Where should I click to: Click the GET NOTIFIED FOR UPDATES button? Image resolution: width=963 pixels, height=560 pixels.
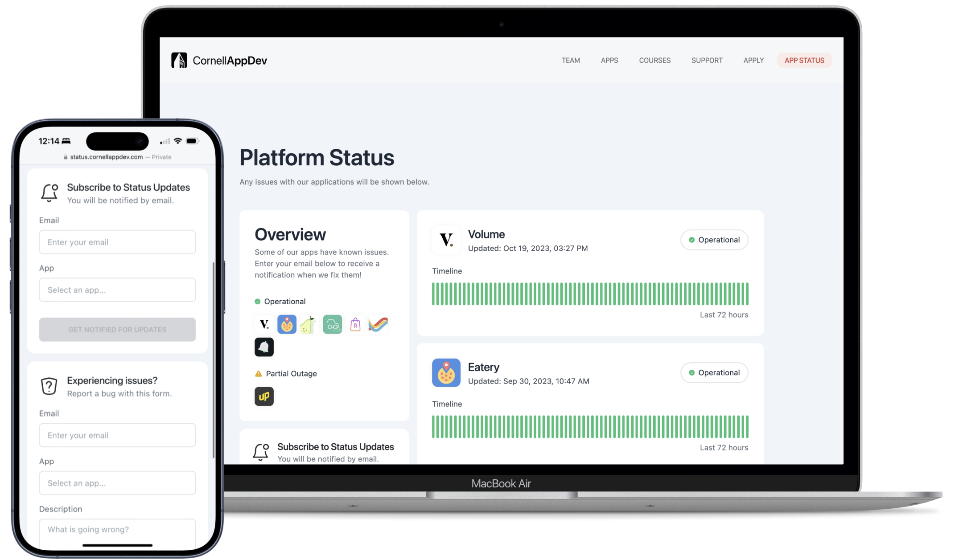coord(117,329)
